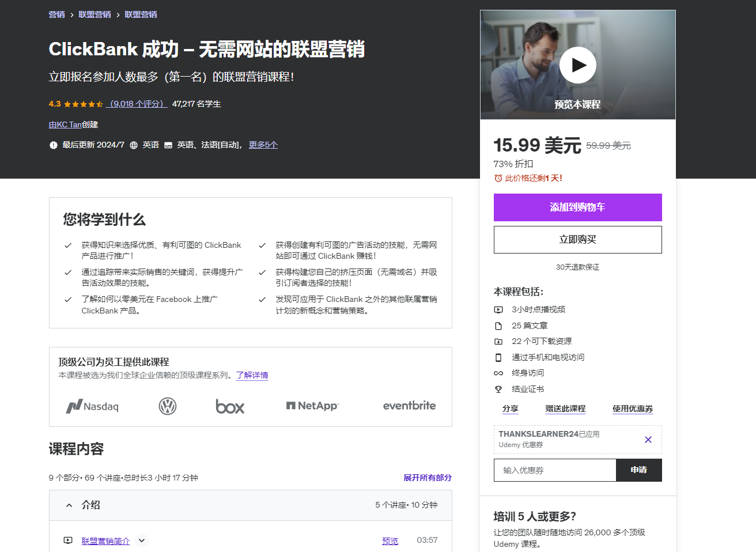Open the 9,018 个评分 ratings link
The height and width of the screenshot is (552, 756).
137,104
